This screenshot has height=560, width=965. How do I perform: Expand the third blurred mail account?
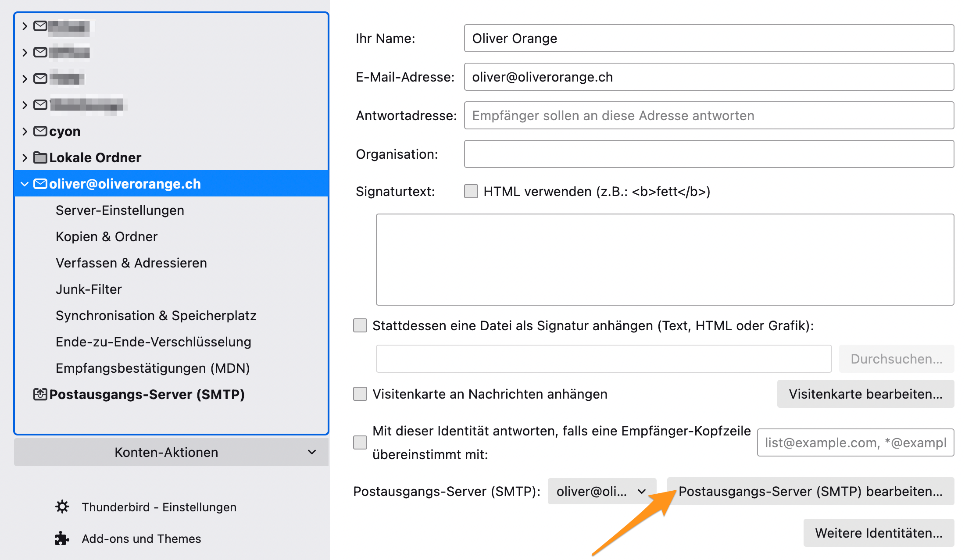(25, 78)
